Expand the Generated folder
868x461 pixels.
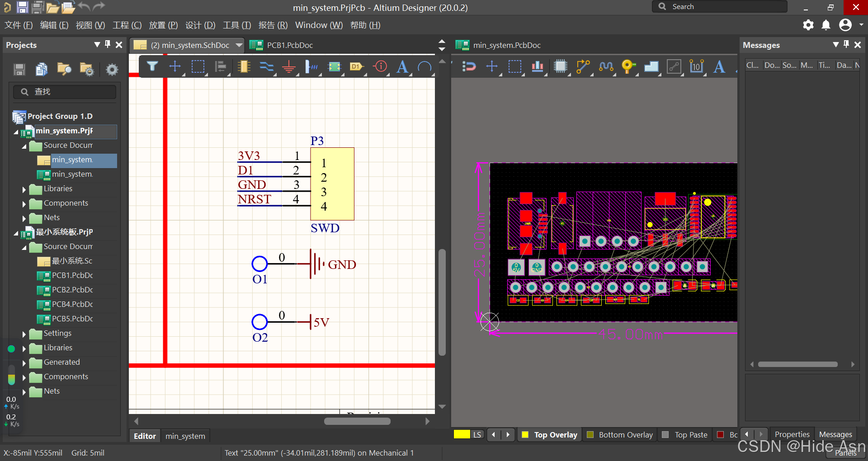[24, 363]
